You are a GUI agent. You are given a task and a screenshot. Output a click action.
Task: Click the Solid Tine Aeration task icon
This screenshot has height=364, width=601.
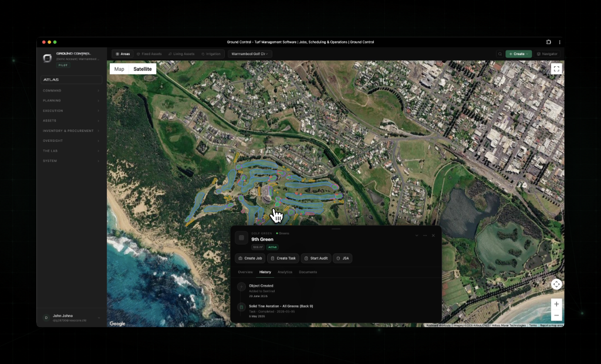pos(241,307)
